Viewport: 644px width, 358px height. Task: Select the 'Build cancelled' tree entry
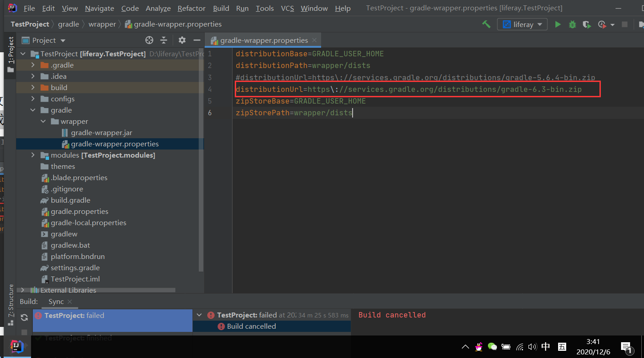coord(251,326)
